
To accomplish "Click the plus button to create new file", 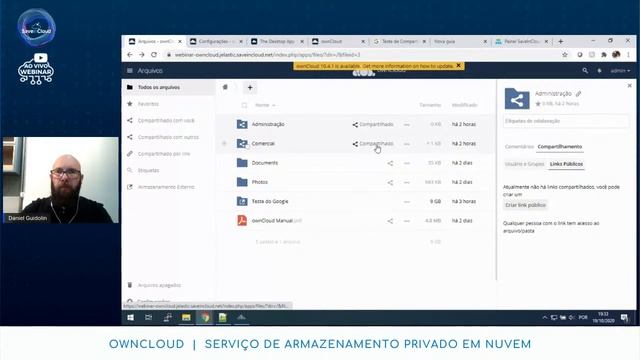I will (250, 87).
